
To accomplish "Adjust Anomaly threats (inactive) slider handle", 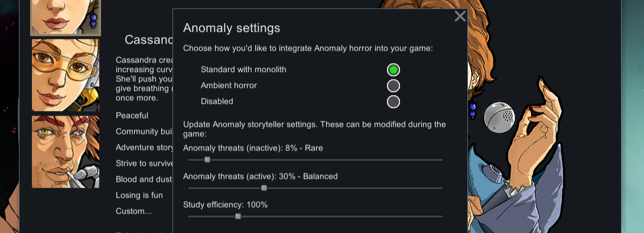I will tap(207, 160).
